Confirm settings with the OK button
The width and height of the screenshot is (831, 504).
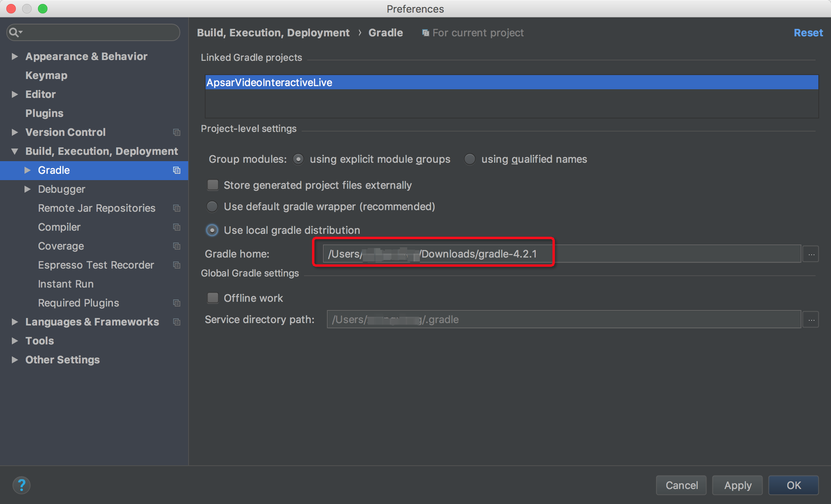pos(793,485)
